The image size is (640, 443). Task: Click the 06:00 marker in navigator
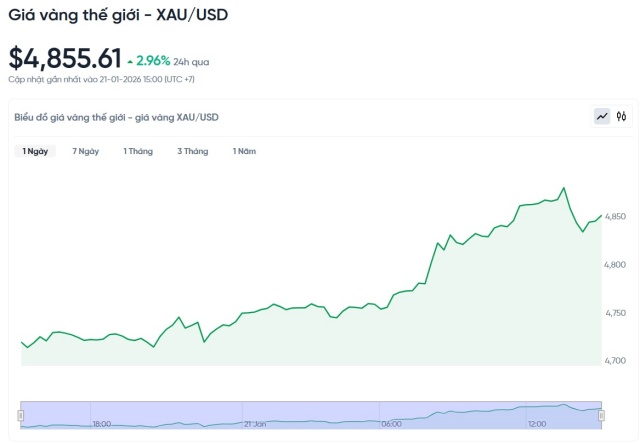tap(391, 424)
